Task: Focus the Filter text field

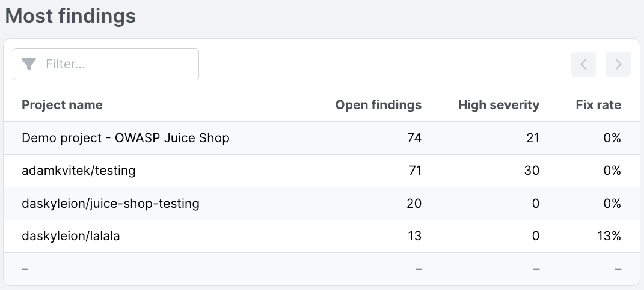Action: click(117, 64)
